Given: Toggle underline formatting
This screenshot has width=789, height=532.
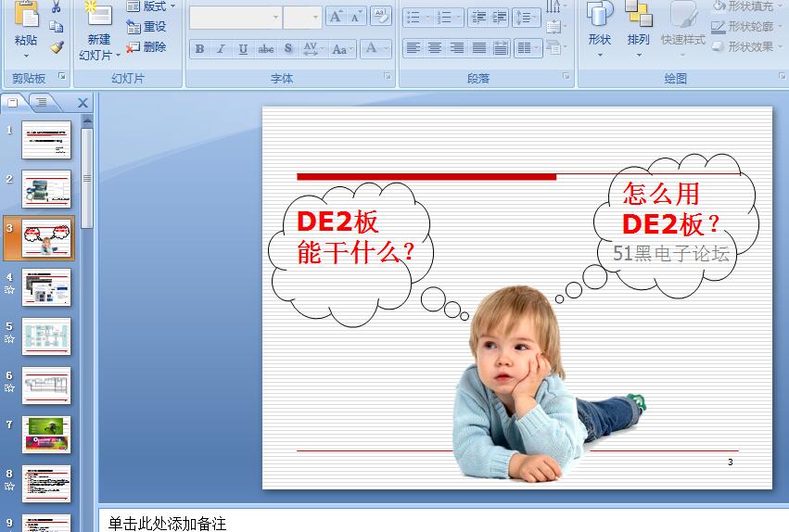Looking at the screenshot, I should click(243, 49).
